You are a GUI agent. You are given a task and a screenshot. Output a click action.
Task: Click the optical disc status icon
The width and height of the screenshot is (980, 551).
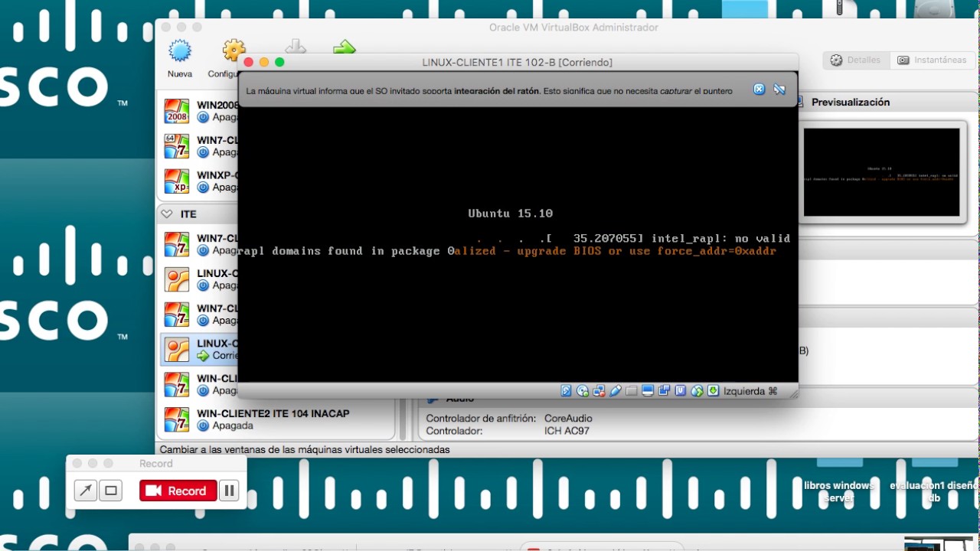583,391
